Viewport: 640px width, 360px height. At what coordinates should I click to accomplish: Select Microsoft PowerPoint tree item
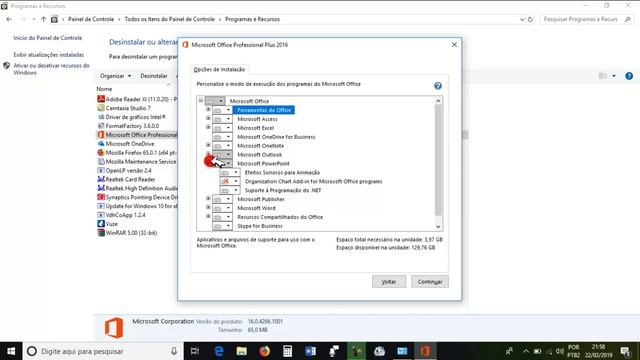(x=263, y=164)
